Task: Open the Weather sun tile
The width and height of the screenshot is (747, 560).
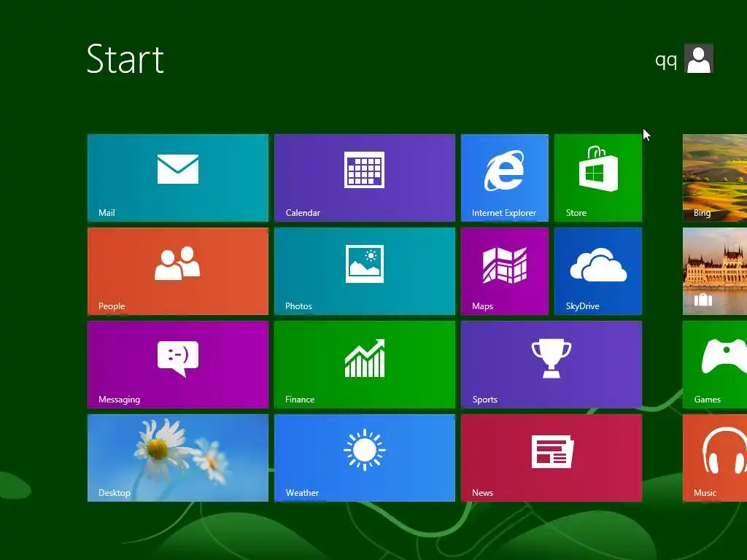Action: pyautogui.click(x=365, y=458)
